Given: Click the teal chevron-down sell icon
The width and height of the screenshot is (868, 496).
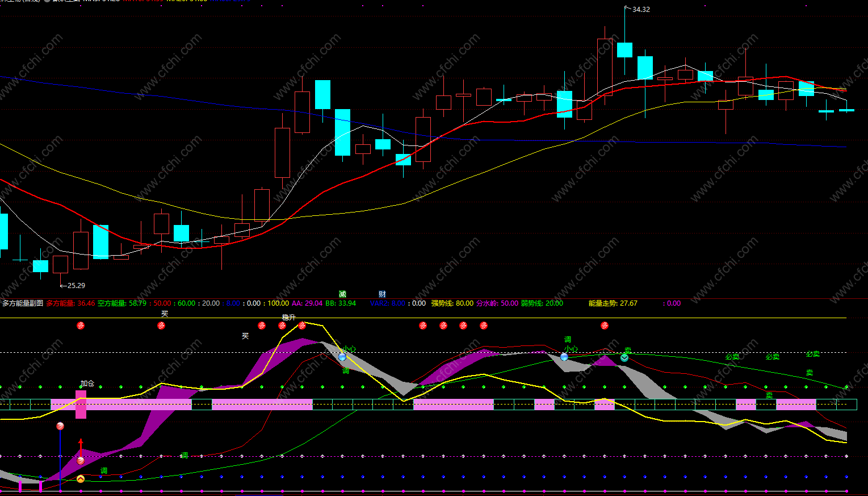Looking at the screenshot, I should [x=624, y=358].
